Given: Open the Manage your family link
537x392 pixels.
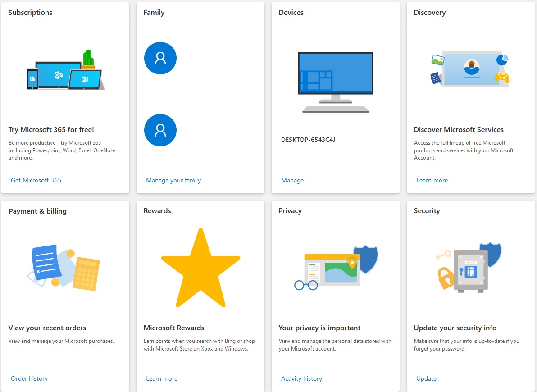Looking at the screenshot, I should click(x=173, y=181).
